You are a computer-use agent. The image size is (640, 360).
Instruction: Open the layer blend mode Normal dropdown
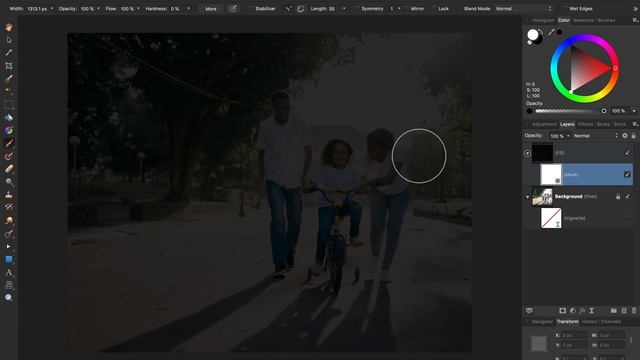(x=596, y=136)
